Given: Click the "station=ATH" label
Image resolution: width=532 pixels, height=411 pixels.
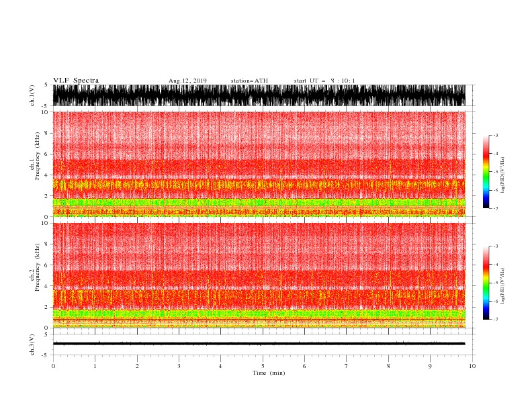Looking at the screenshot, I should click(249, 81).
